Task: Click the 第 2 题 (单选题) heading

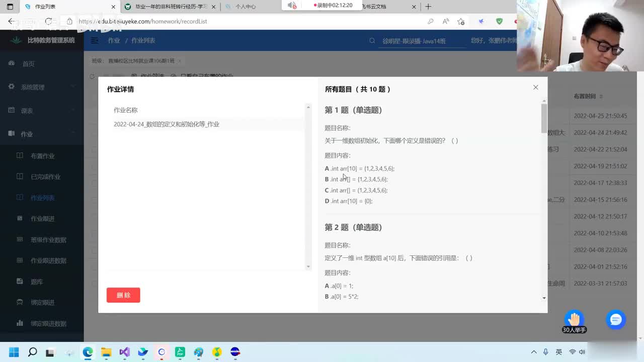Action: point(353,227)
